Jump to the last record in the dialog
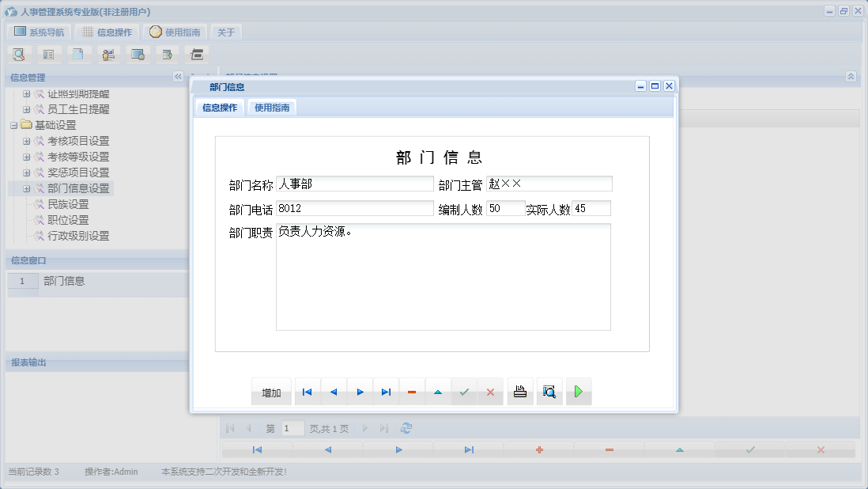 [384, 391]
